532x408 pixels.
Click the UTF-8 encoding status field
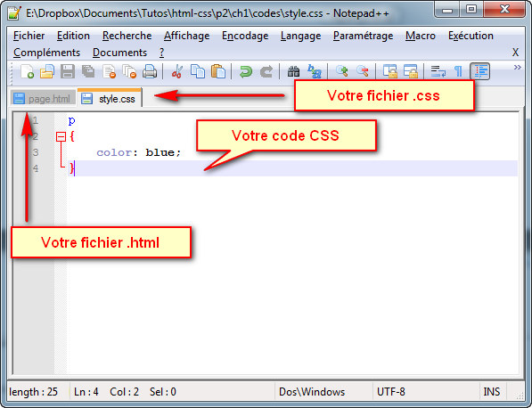pos(426,392)
